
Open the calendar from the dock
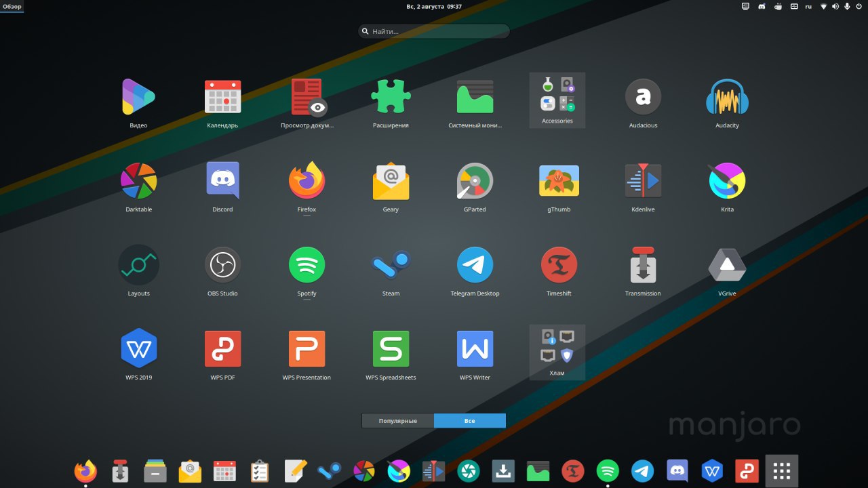tap(224, 470)
